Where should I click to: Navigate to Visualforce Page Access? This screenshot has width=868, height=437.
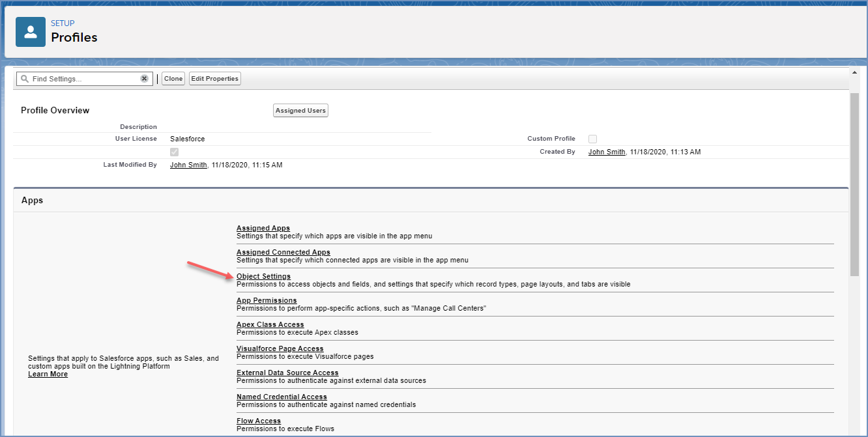point(280,348)
